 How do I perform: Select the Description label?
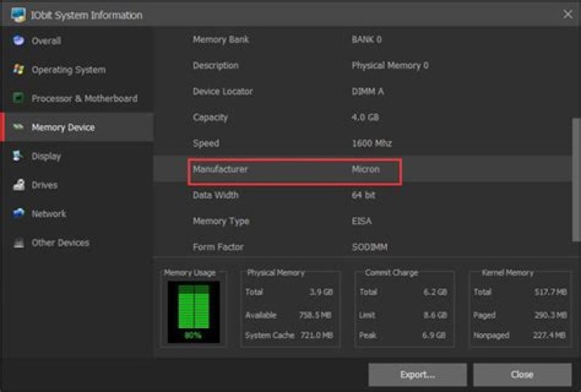click(x=215, y=65)
